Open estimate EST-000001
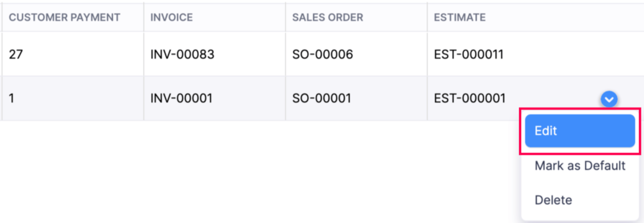644x223 pixels. click(470, 99)
